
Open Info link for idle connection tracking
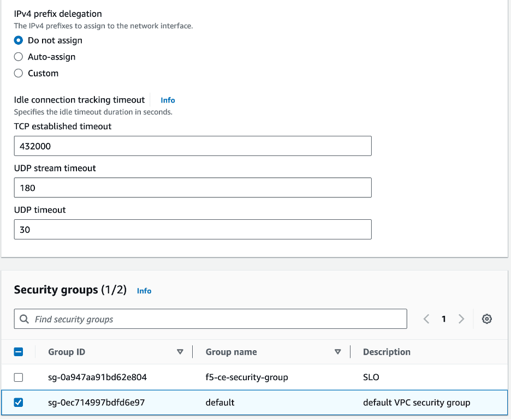pos(168,100)
